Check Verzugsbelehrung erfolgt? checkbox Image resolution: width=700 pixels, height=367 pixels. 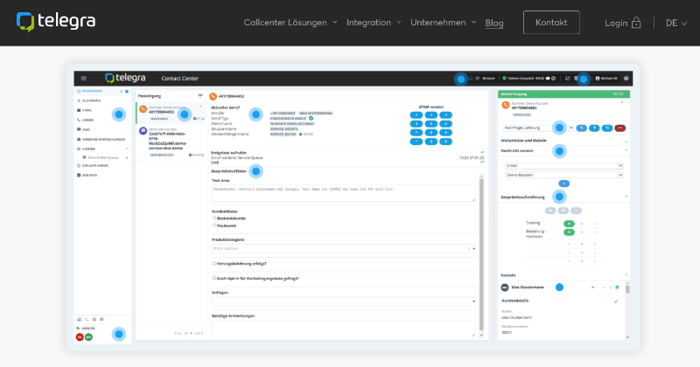click(x=214, y=263)
